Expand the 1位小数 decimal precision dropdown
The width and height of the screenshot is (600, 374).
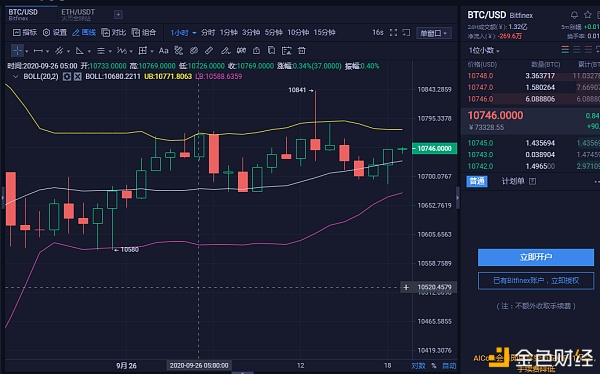[484, 51]
